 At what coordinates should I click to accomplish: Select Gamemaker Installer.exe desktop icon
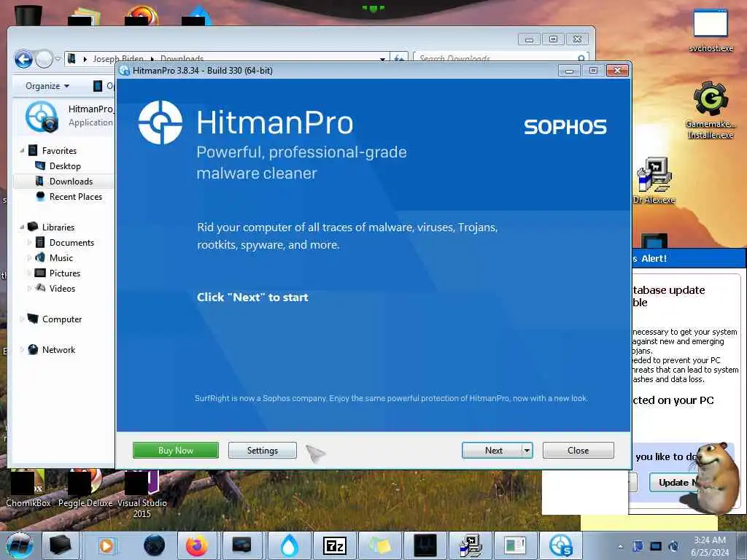(x=711, y=111)
